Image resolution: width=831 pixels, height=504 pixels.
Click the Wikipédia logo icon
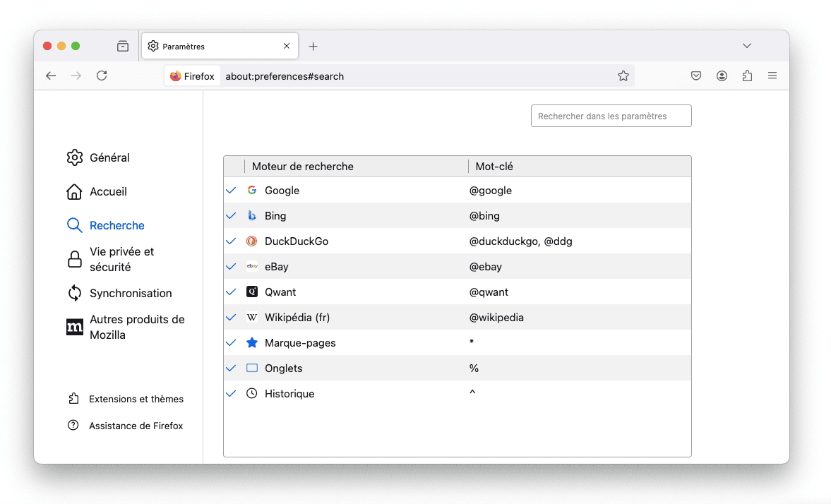click(x=252, y=318)
